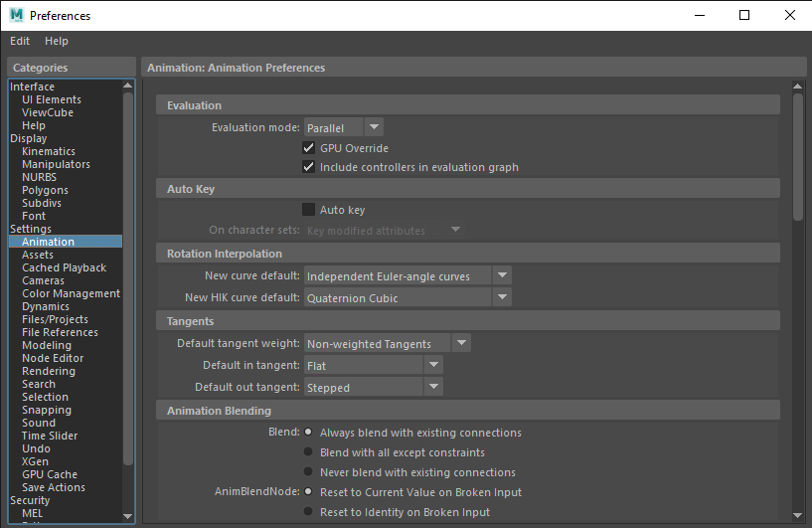The width and height of the screenshot is (812, 528).
Task: Collapse the Auto Key section header
Action: pyautogui.click(x=468, y=189)
